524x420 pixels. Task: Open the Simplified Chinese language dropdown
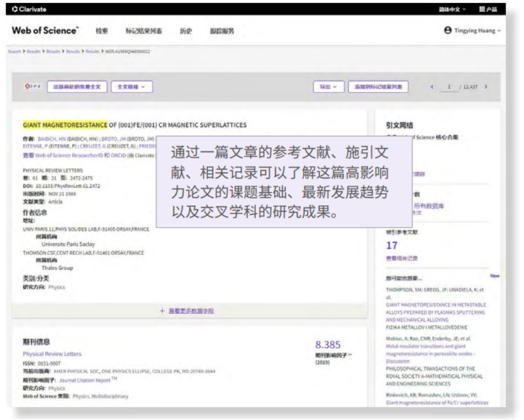452,10
